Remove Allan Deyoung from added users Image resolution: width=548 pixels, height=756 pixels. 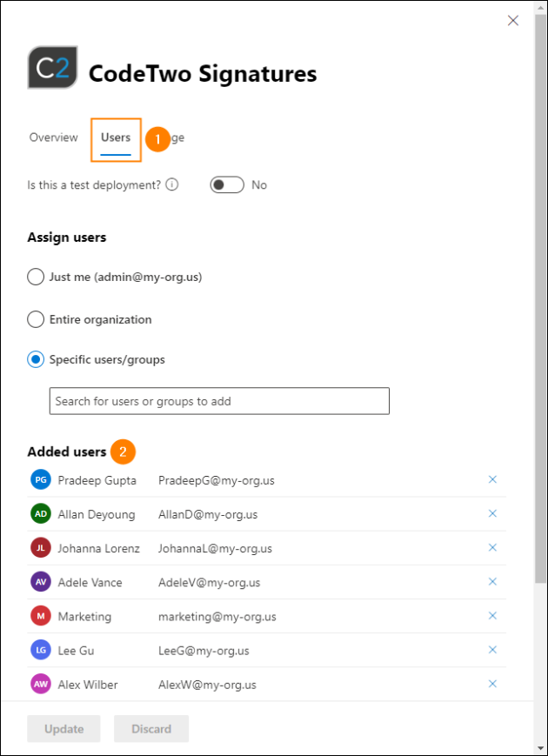coord(492,513)
